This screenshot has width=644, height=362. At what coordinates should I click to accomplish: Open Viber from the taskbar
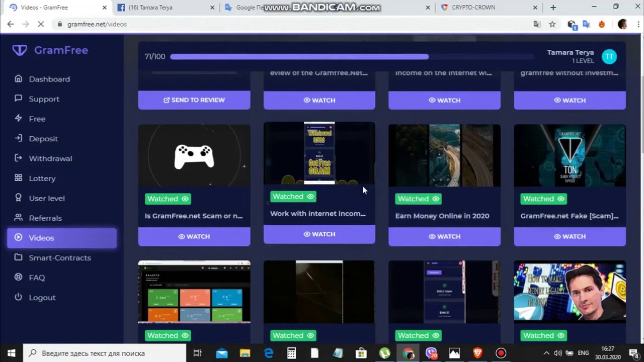point(431,353)
